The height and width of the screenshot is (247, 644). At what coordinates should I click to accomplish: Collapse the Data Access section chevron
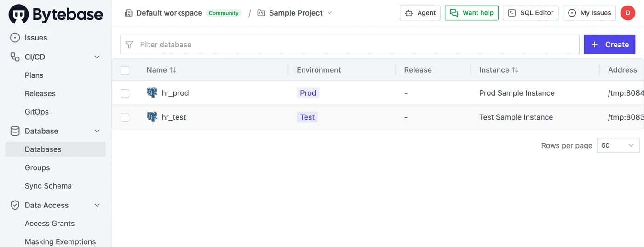[97, 205]
